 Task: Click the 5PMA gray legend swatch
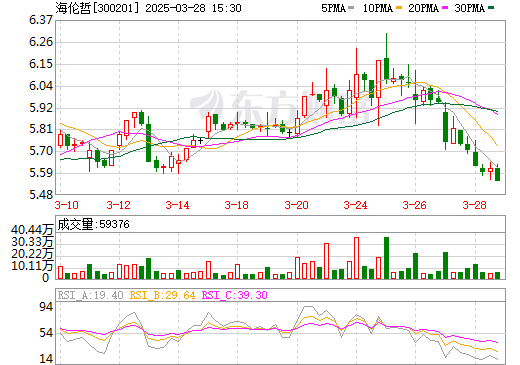pyautogui.click(x=351, y=8)
